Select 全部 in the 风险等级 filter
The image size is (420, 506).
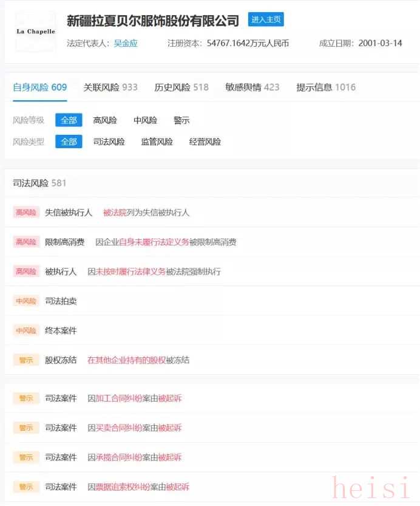tap(69, 120)
